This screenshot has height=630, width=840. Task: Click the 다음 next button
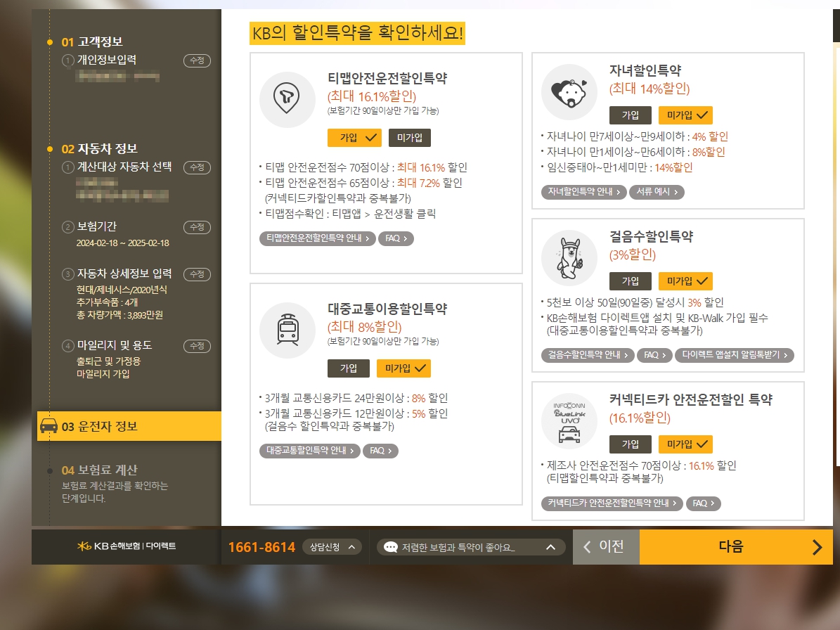(736, 547)
